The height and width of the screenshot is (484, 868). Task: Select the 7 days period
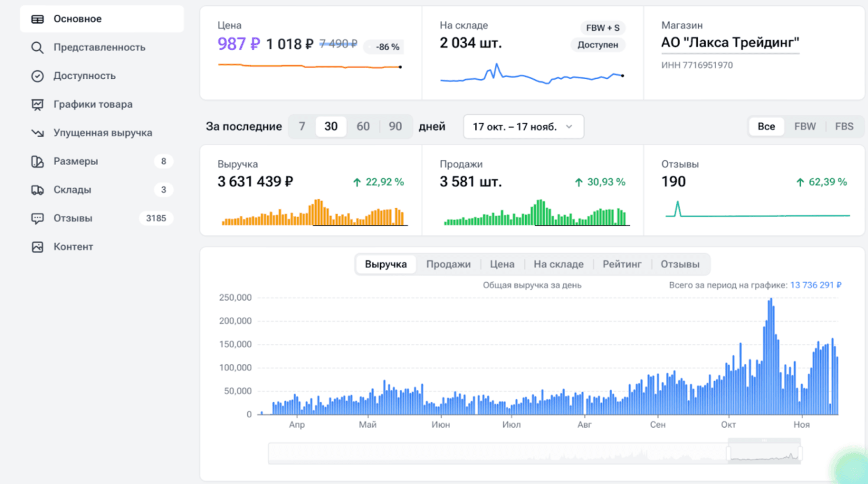pyautogui.click(x=302, y=127)
